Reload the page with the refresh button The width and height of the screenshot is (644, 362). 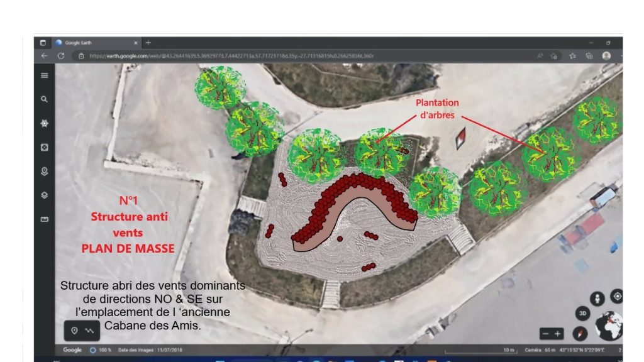[61, 56]
